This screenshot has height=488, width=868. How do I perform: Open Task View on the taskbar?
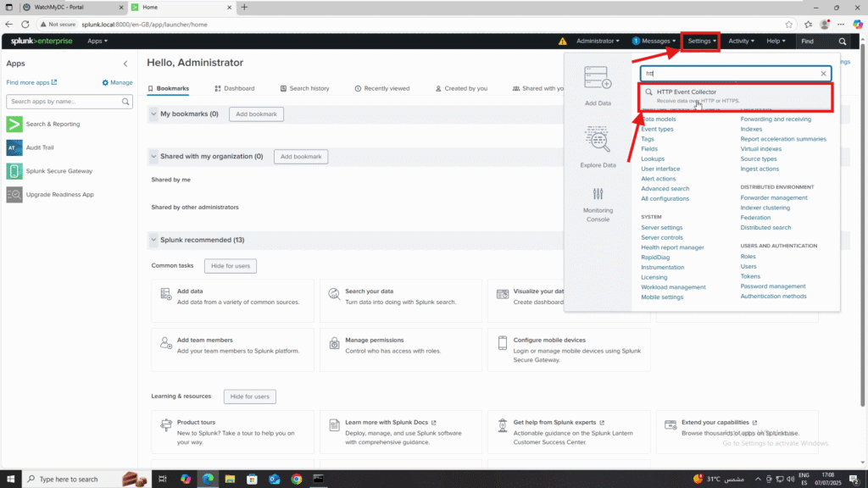(163, 480)
